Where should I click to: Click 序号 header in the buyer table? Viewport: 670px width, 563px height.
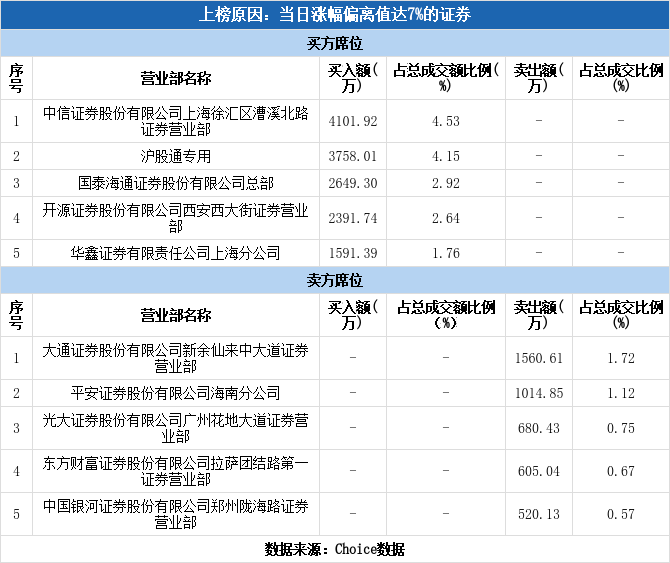click(x=16, y=78)
